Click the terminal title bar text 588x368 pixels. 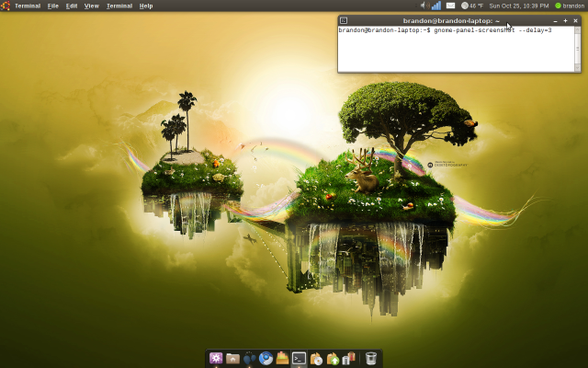(x=451, y=21)
